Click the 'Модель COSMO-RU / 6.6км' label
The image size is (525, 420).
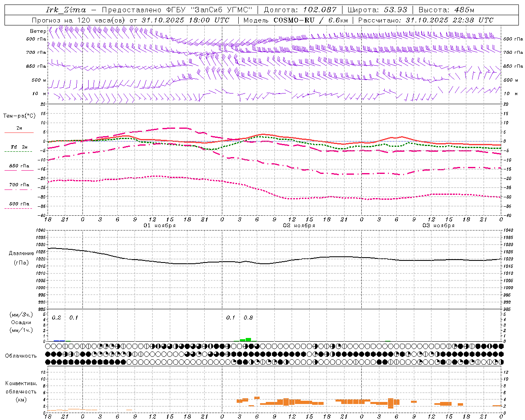click(x=296, y=20)
